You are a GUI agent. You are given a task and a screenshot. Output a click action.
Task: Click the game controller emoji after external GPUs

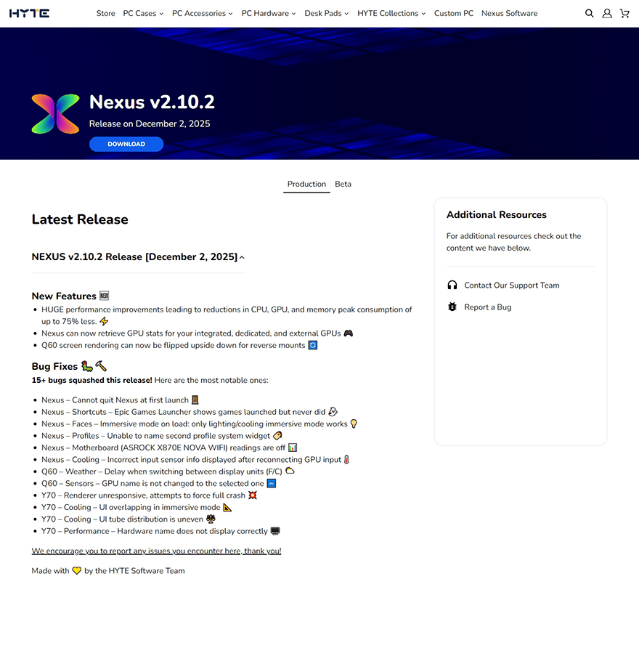click(x=349, y=333)
